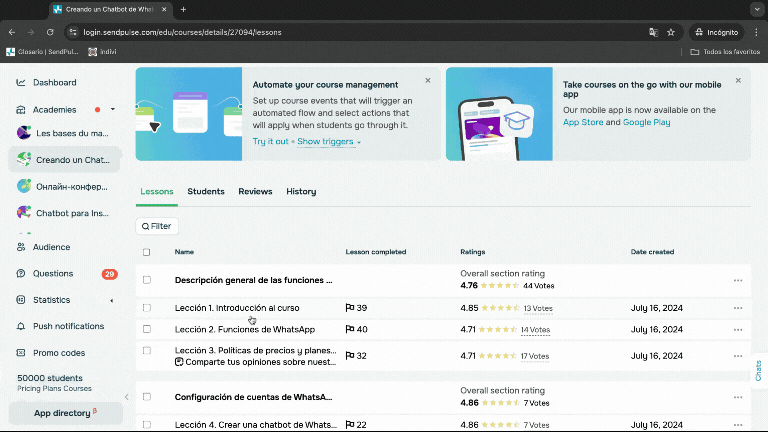Open the Dashboard sidebar icon

pyautogui.click(x=22, y=82)
